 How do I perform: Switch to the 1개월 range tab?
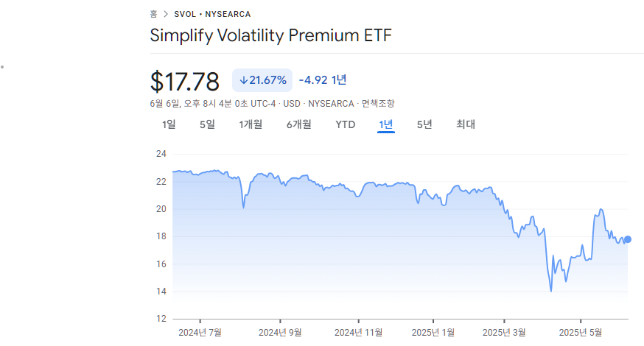point(251,124)
